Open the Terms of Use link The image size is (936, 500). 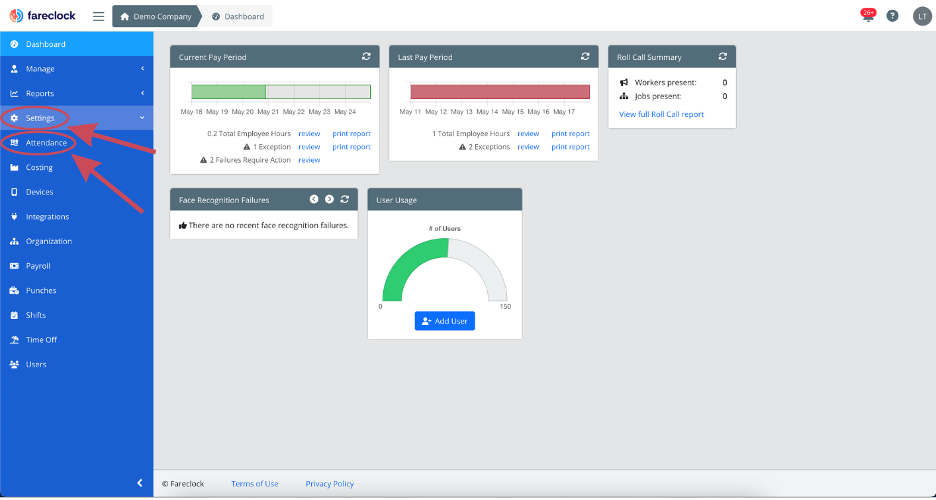[x=255, y=484]
